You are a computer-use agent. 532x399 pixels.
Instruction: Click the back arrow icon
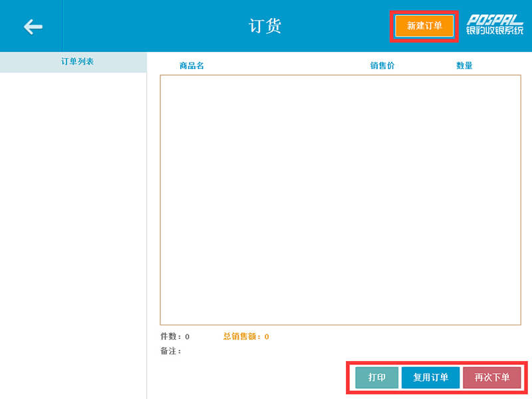(33, 26)
